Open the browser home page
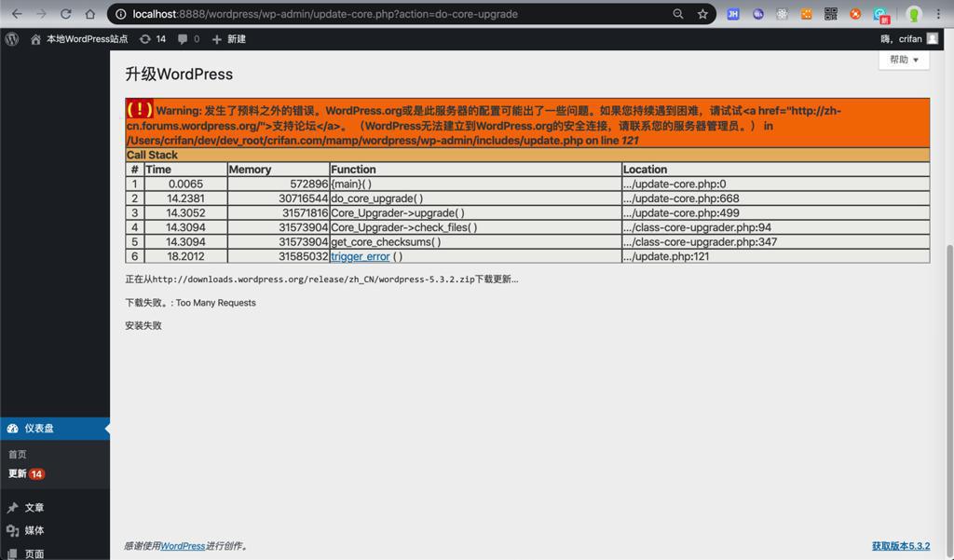The width and height of the screenshot is (954, 560). point(90,14)
